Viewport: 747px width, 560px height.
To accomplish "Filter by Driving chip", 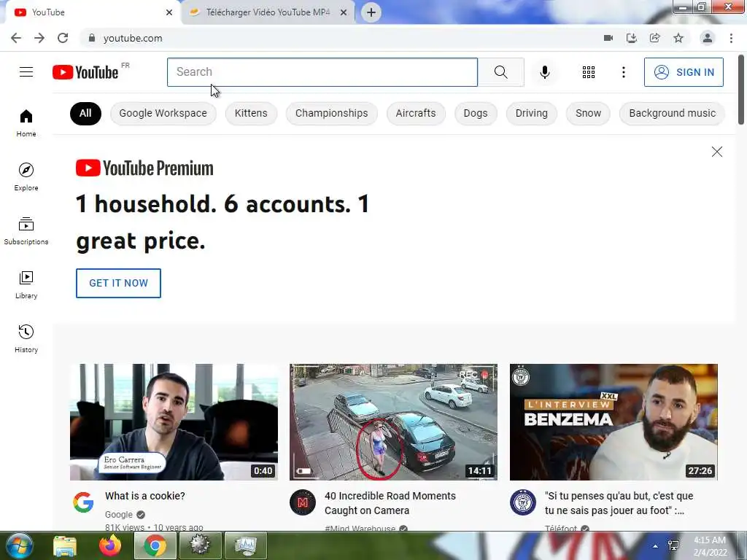I will point(532,113).
